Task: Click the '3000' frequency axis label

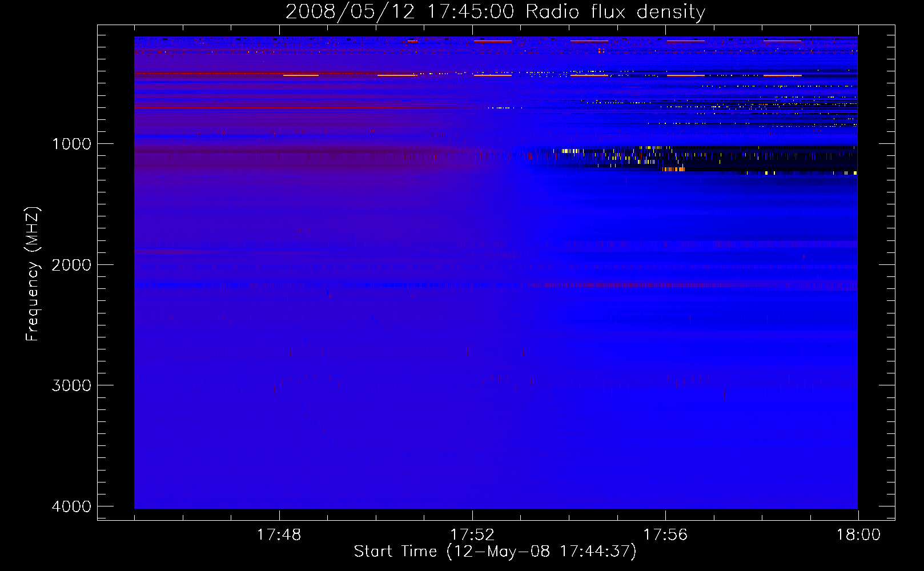Action: [x=71, y=385]
